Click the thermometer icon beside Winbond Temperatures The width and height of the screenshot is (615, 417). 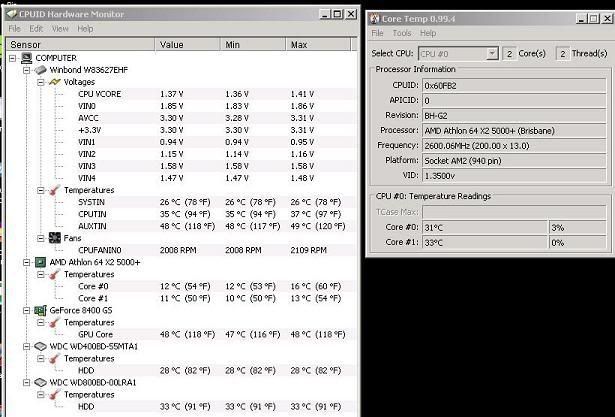click(x=55, y=190)
